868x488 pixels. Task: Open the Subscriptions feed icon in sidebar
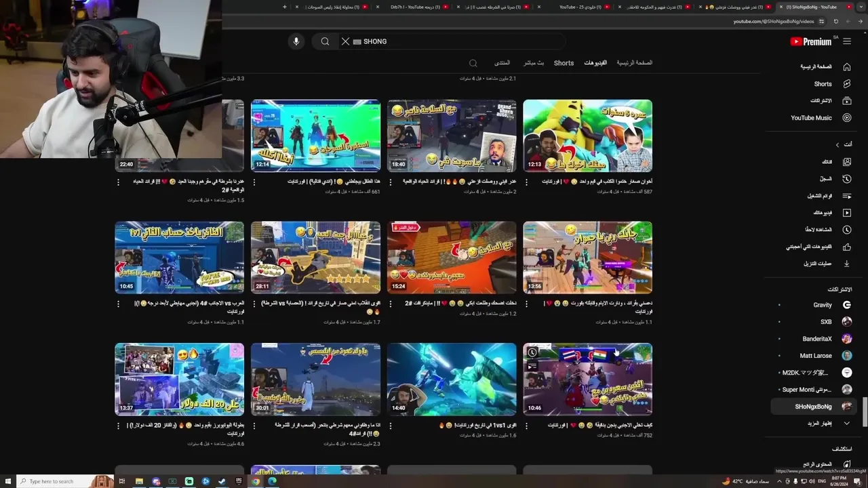tap(847, 101)
